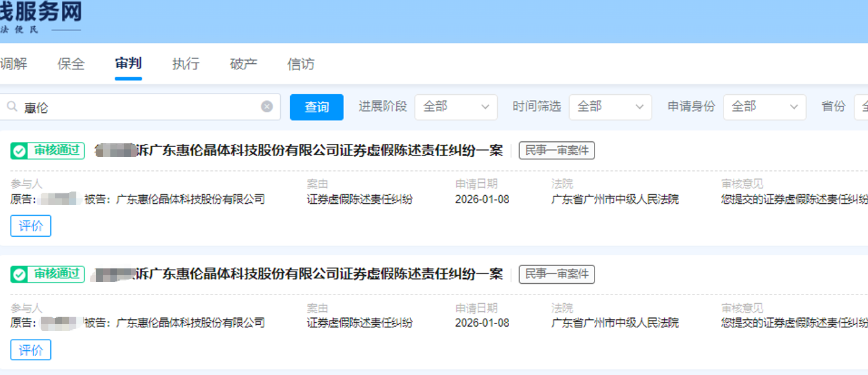The height and width of the screenshot is (375, 868).
Task: Click the 民事一审案件 tag on first case
Action: coord(556,150)
